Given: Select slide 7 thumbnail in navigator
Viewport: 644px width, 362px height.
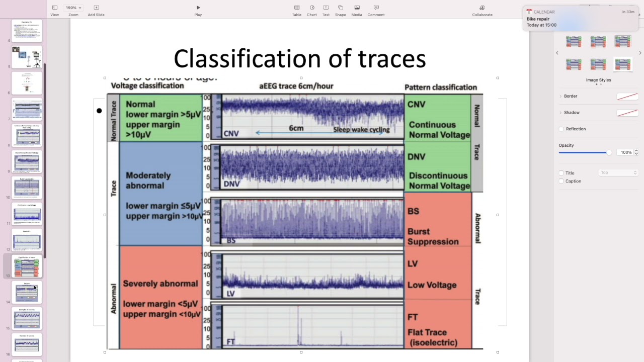Looking at the screenshot, I should coord(27,109).
